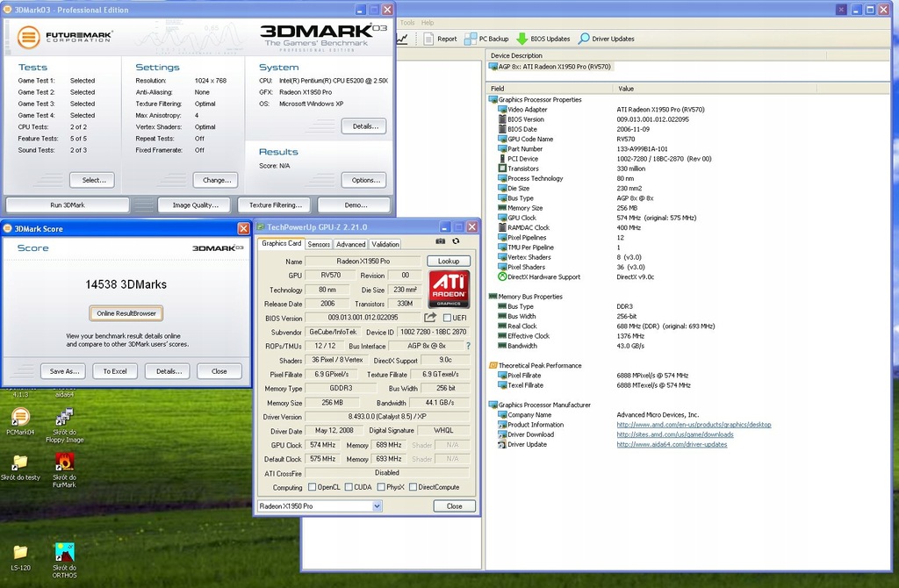Tick the PhysX checkbox
This screenshot has width=899, height=588.
tap(381, 487)
